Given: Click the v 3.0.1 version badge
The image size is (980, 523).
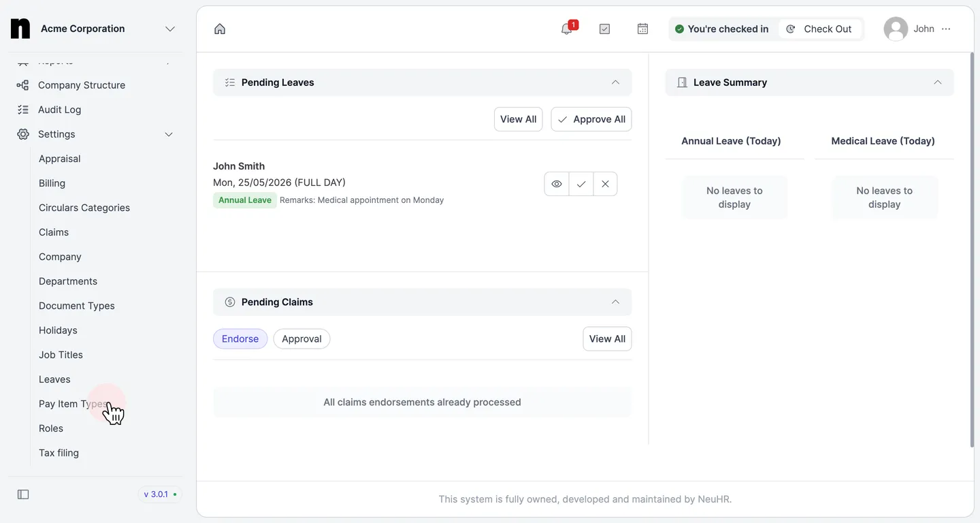Looking at the screenshot, I should pos(161,494).
